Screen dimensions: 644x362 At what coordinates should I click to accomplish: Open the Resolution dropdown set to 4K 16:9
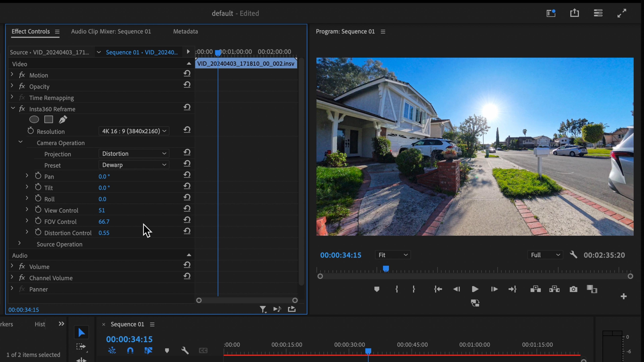134,131
